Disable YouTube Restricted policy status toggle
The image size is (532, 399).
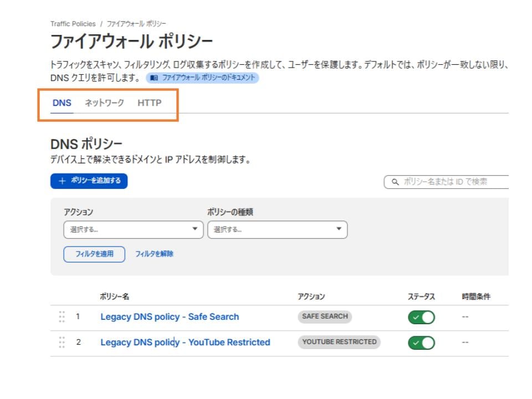[x=421, y=342]
